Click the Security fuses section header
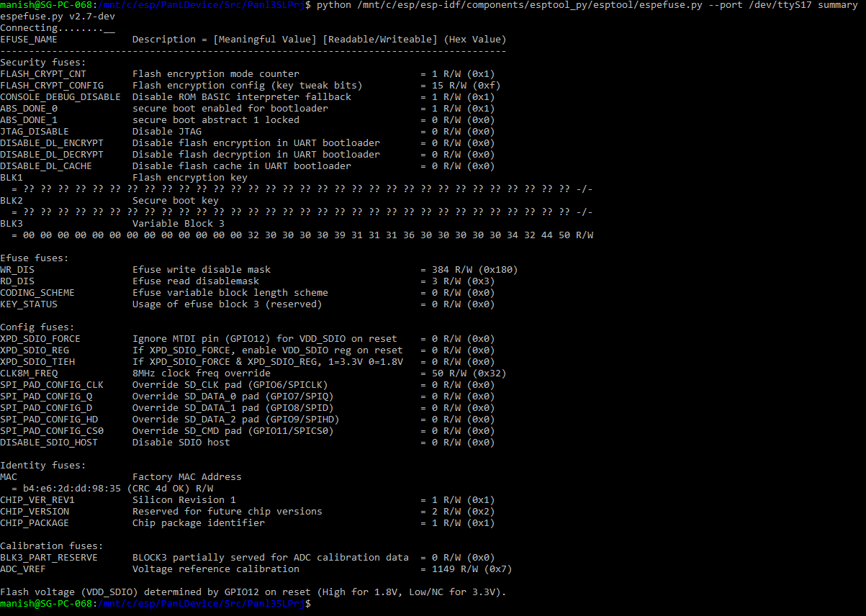 (x=34, y=62)
